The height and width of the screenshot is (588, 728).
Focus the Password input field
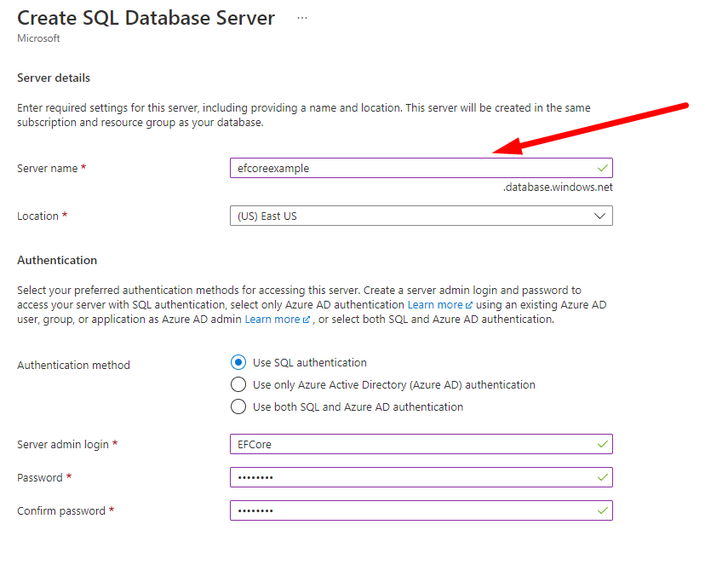coord(409,477)
